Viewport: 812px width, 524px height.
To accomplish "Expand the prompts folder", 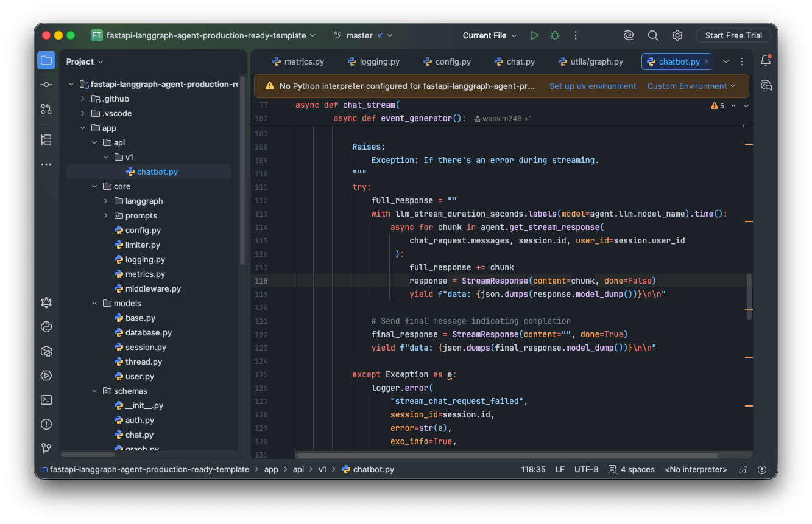I will (x=106, y=215).
